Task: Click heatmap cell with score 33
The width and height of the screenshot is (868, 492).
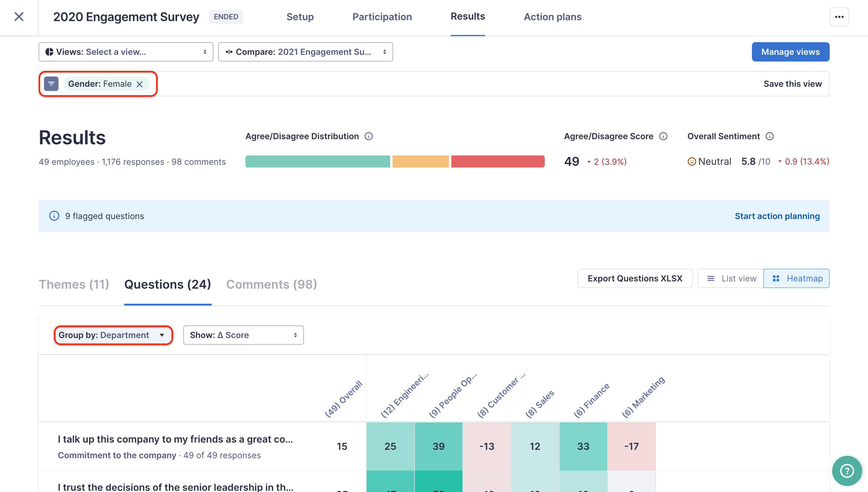Action: click(x=583, y=447)
